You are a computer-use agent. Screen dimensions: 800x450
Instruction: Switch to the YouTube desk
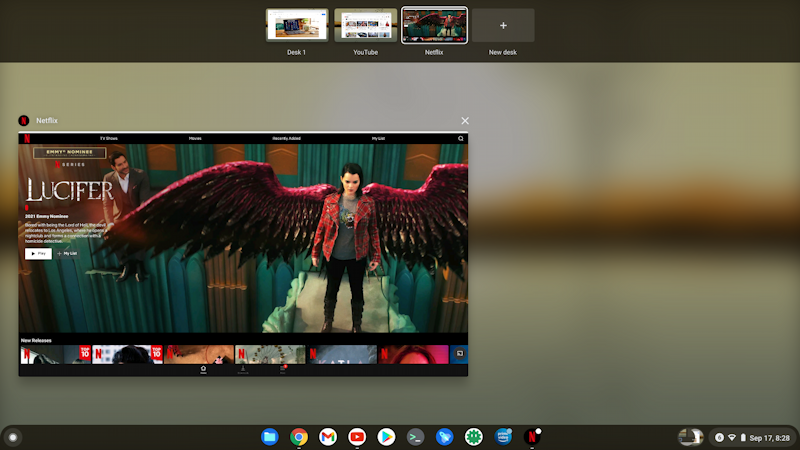pyautogui.click(x=365, y=25)
